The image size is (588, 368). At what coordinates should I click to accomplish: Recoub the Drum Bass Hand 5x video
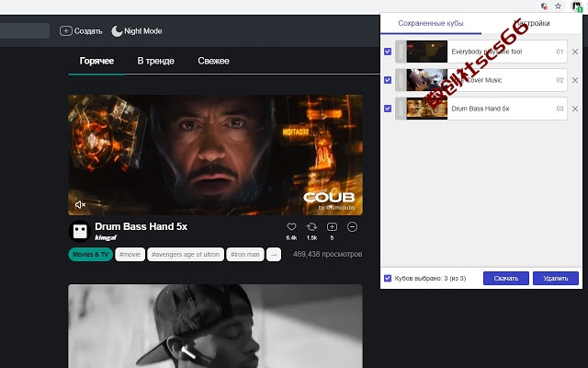pos(311,227)
